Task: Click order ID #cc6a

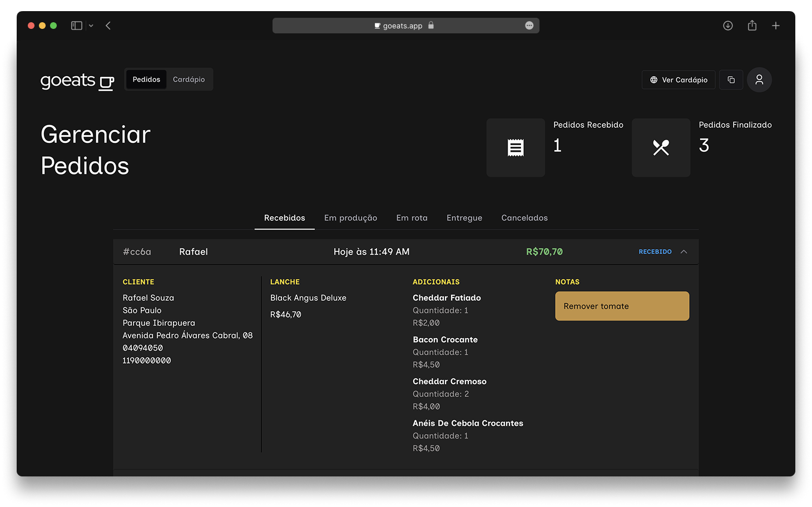Action: [137, 252]
